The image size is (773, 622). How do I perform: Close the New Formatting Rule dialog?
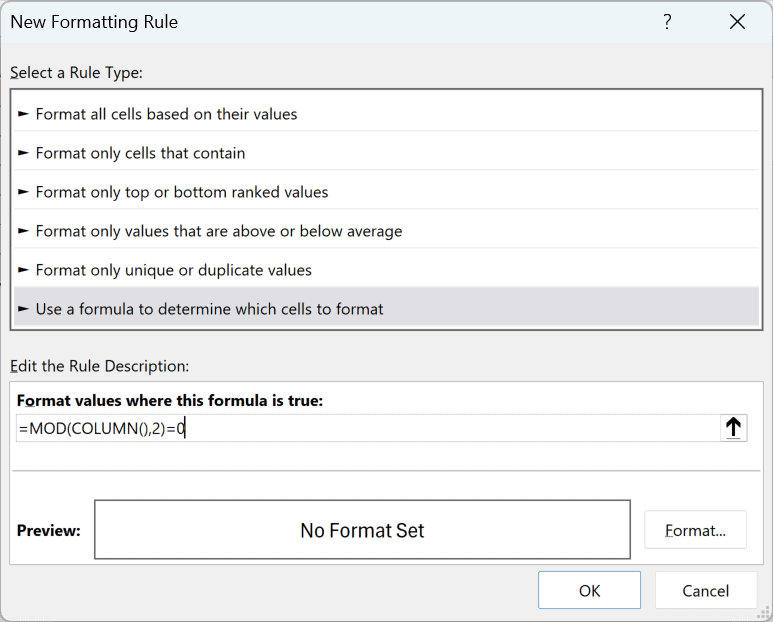[x=737, y=22]
